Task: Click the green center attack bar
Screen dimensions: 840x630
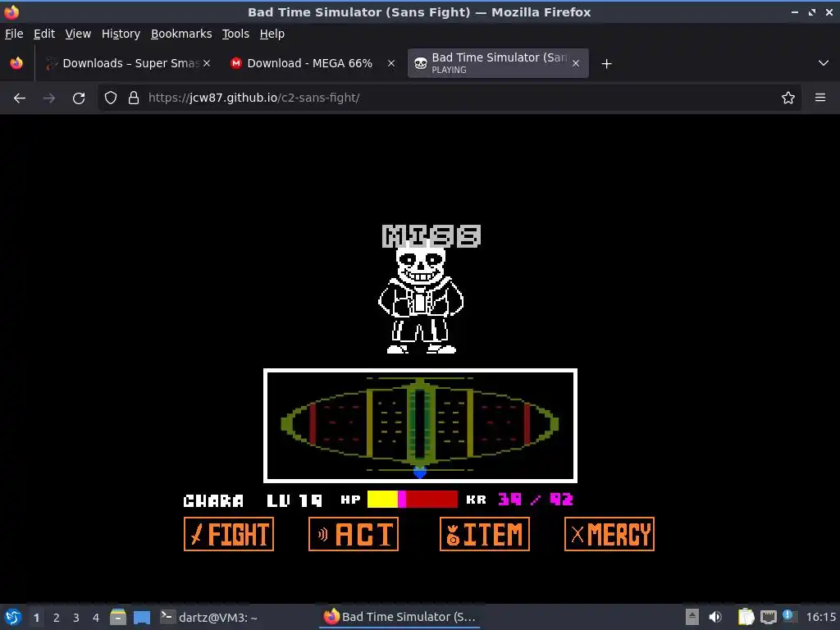Action: pyautogui.click(x=419, y=424)
